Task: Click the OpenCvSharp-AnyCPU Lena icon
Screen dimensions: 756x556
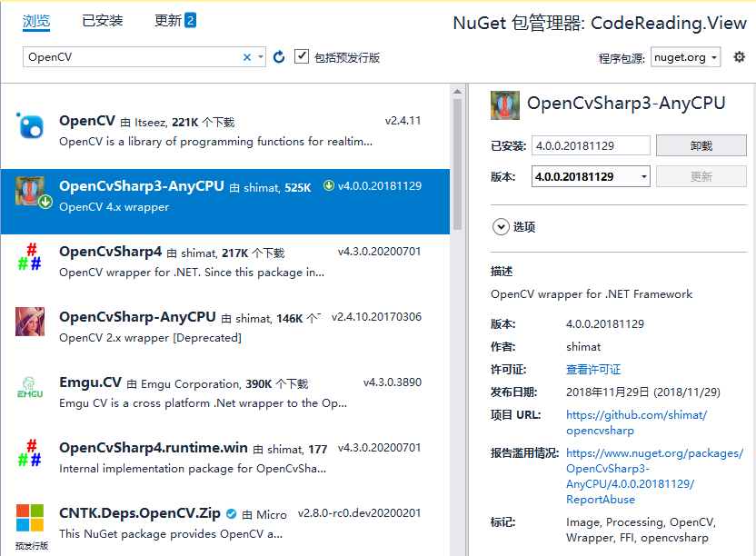Action: [x=30, y=322]
